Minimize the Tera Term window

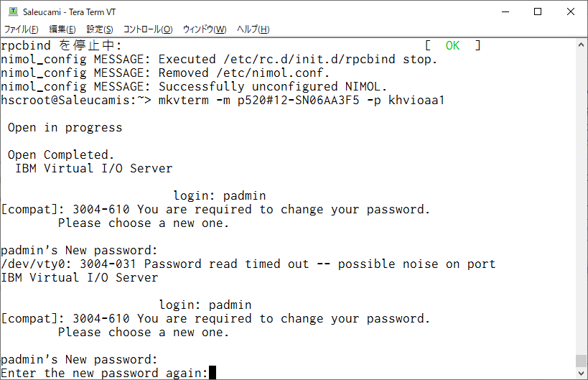505,12
